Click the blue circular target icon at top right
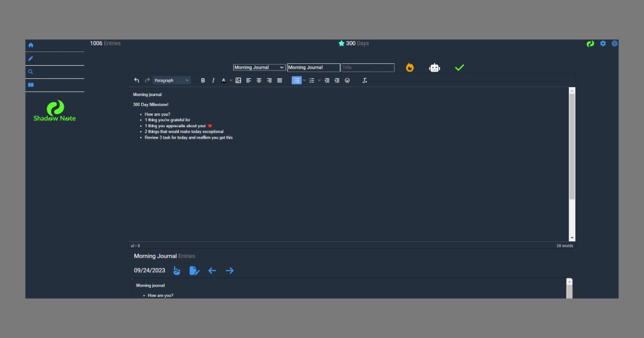The width and height of the screenshot is (644, 338). point(614,44)
